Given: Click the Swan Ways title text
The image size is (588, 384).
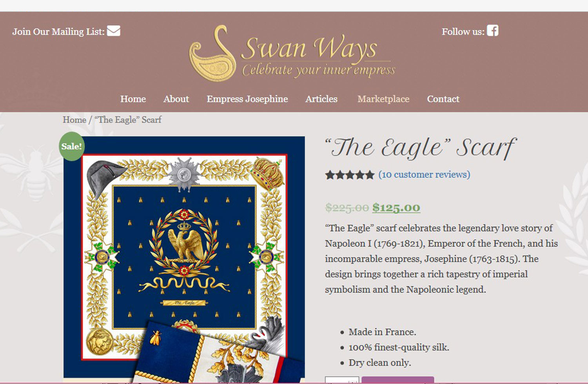Looking at the screenshot, I should pos(309,48).
